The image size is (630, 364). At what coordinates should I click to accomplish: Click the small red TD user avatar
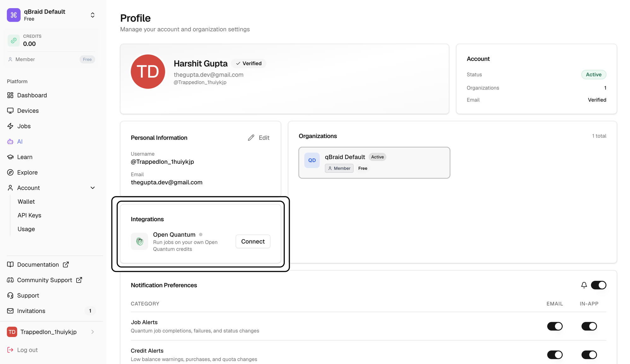(12, 332)
